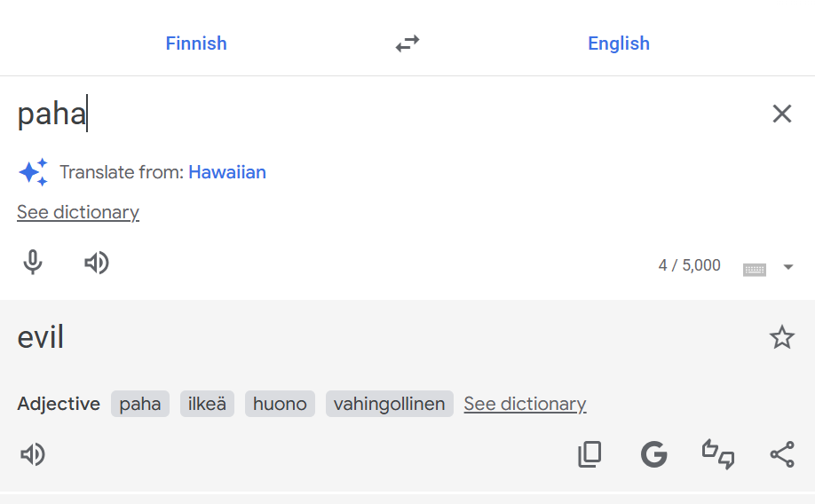Open the input tools dropdown arrow

click(788, 267)
